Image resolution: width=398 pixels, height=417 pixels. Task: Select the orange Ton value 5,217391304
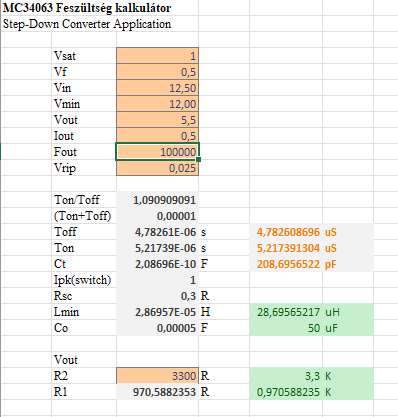tap(286, 248)
